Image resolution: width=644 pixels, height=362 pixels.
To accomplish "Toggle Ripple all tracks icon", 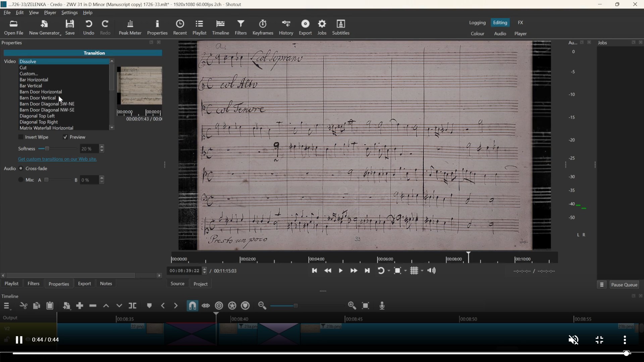I will (x=232, y=306).
